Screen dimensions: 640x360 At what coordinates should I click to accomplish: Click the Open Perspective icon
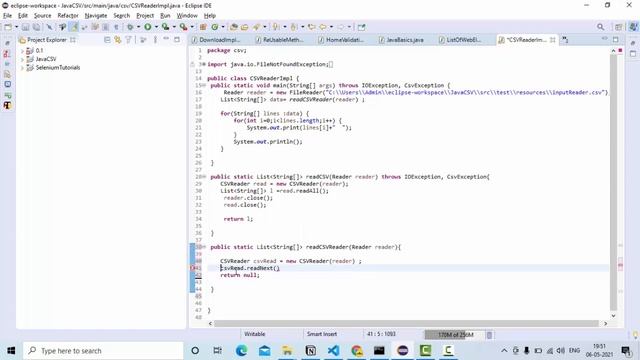click(618, 27)
